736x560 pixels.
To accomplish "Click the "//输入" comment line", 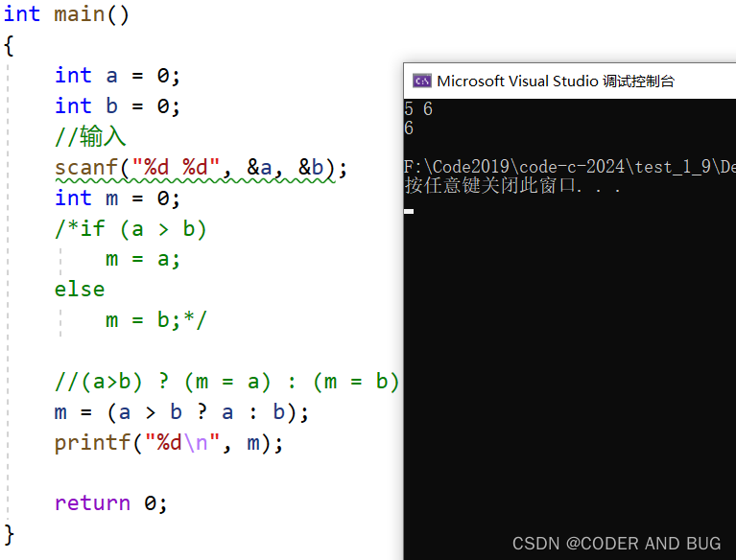I will pos(90,136).
